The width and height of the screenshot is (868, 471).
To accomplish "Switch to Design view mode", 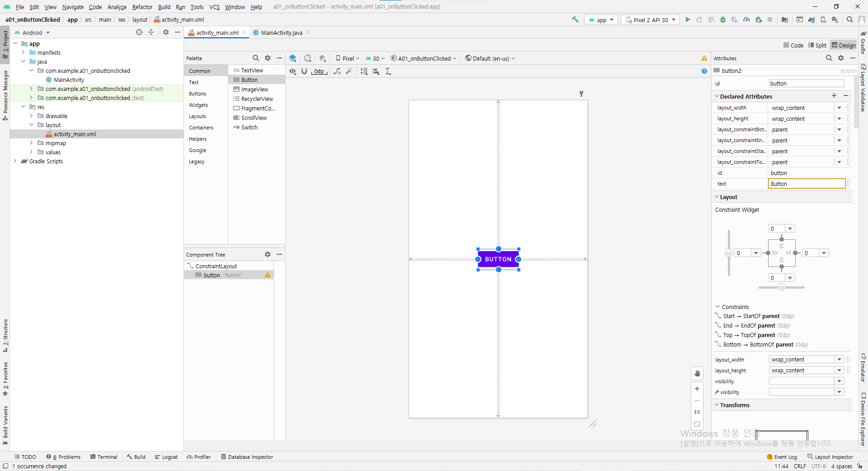I will coord(844,45).
